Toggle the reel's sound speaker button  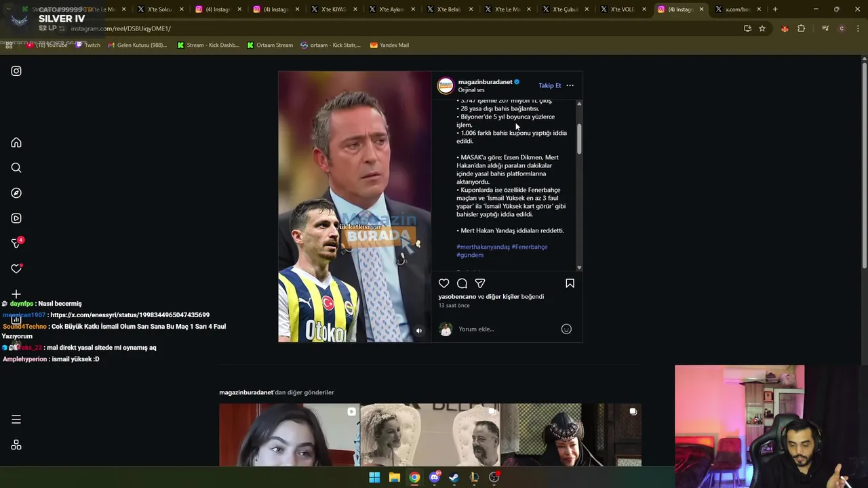pos(419,331)
